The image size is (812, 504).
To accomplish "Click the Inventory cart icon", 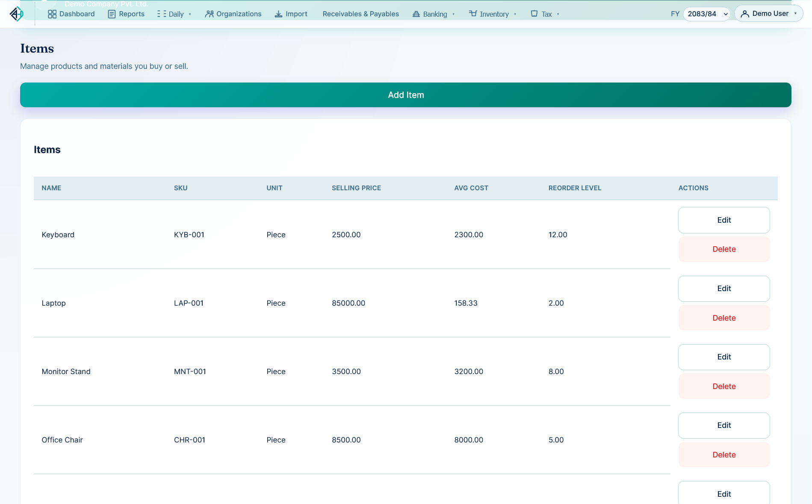I will coord(473,14).
